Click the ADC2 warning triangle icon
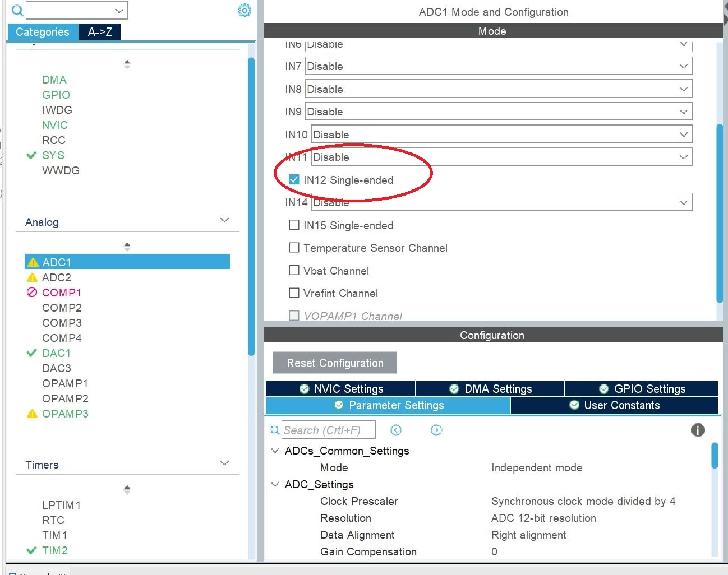This screenshot has height=575, width=728. (x=33, y=277)
